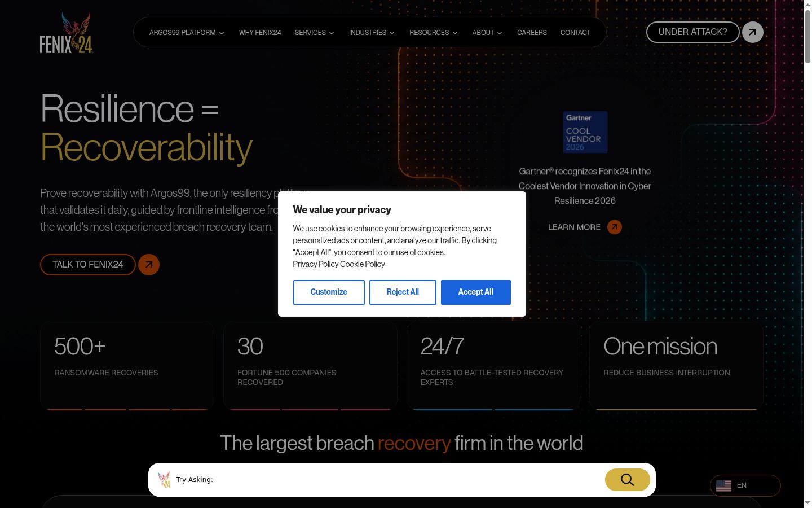Click the arrow icon beside Under Attack
Image resolution: width=812 pixels, height=508 pixels.
click(753, 32)
